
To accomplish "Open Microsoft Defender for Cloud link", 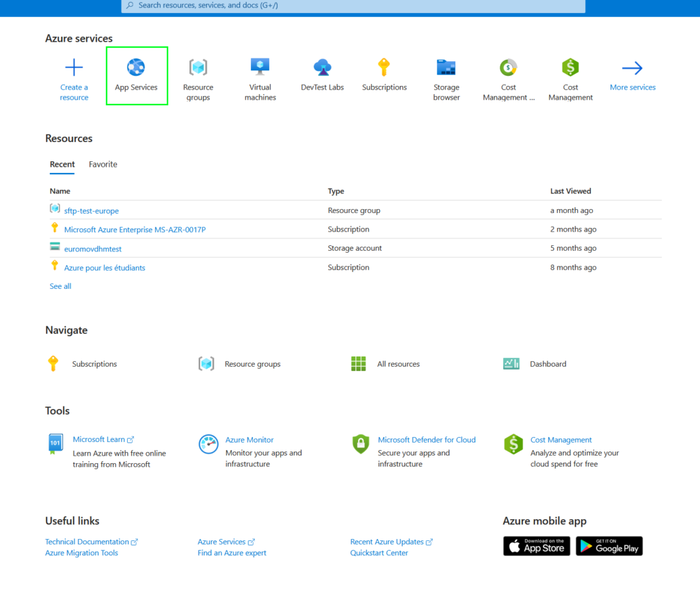I will click(427, 440).
